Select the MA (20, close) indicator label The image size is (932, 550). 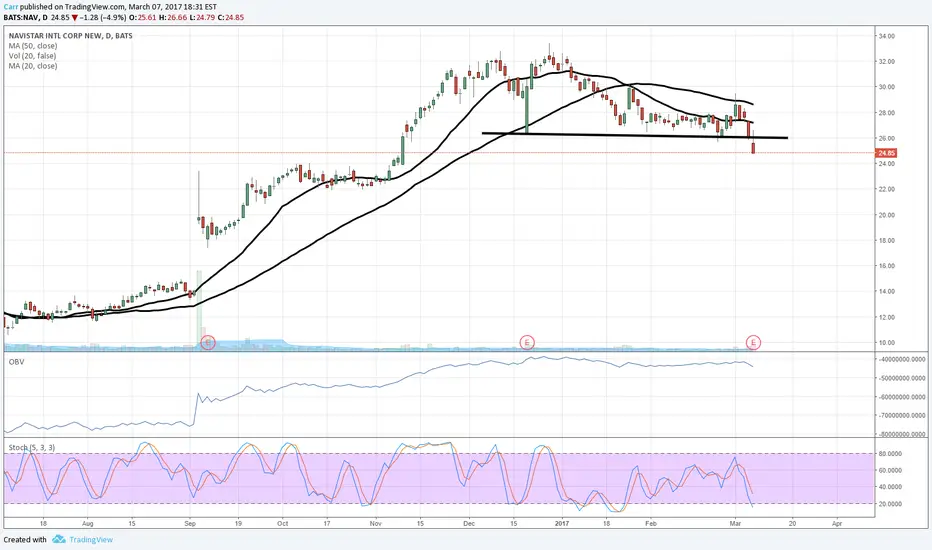point(33,66)
